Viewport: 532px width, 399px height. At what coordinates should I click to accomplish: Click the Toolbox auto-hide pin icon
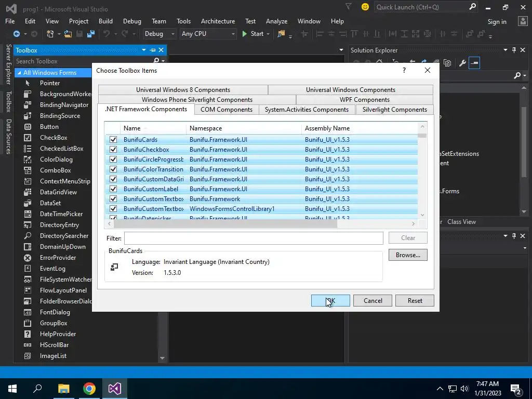pyautogui.click(x=153, y=50)
